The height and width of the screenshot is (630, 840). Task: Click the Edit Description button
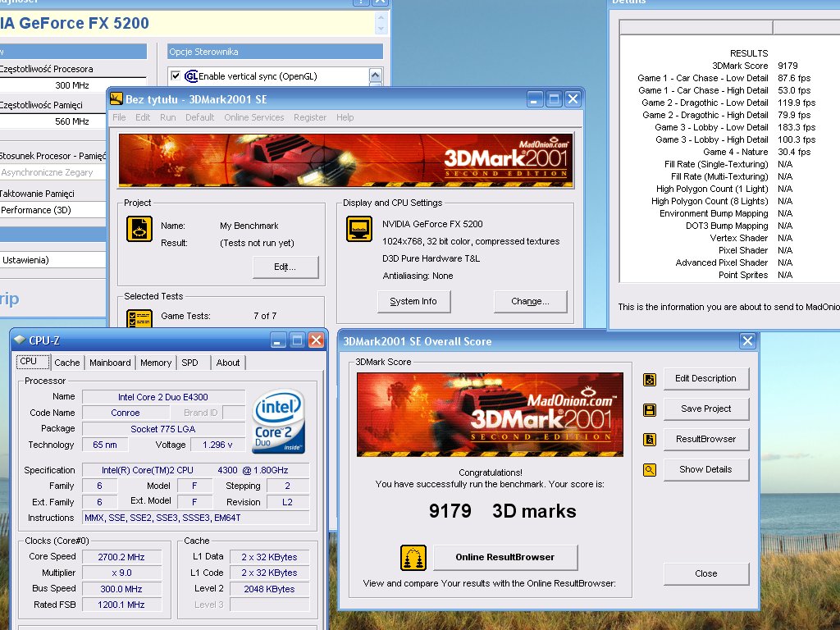pyautogui.click(x=705, y=379)
